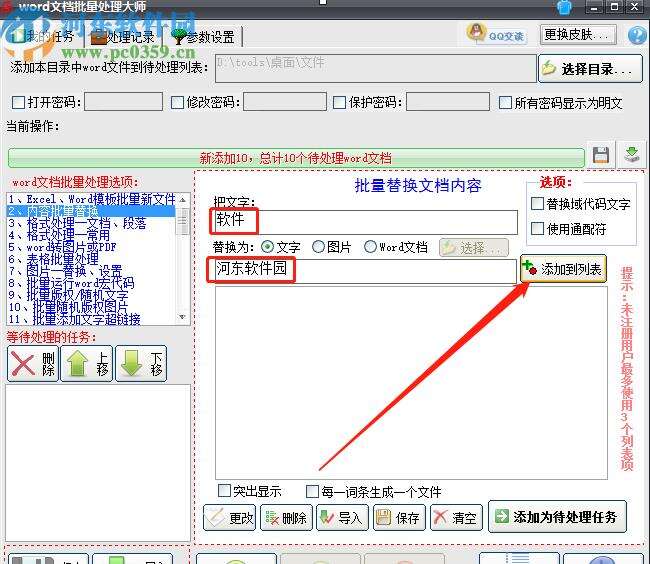This screenshot has width=650, height=564.
Task: Click bottom 删除 list-entry button
Action: tap(286, 518)
